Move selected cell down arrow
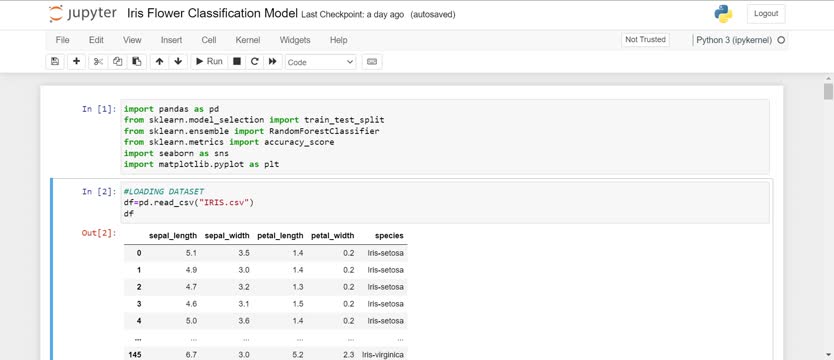This screenshot has height=360, width=834. click(178, 62)
